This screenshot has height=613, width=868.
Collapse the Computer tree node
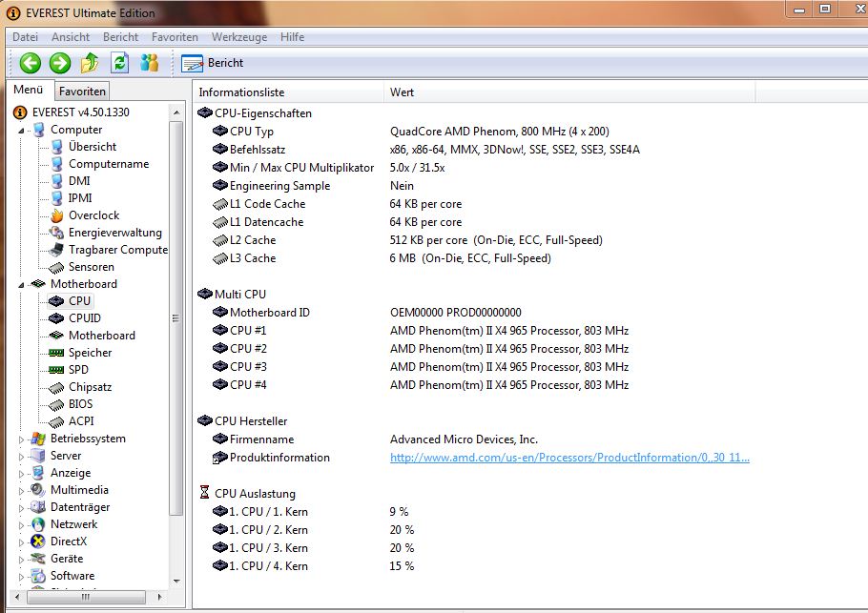22,131
